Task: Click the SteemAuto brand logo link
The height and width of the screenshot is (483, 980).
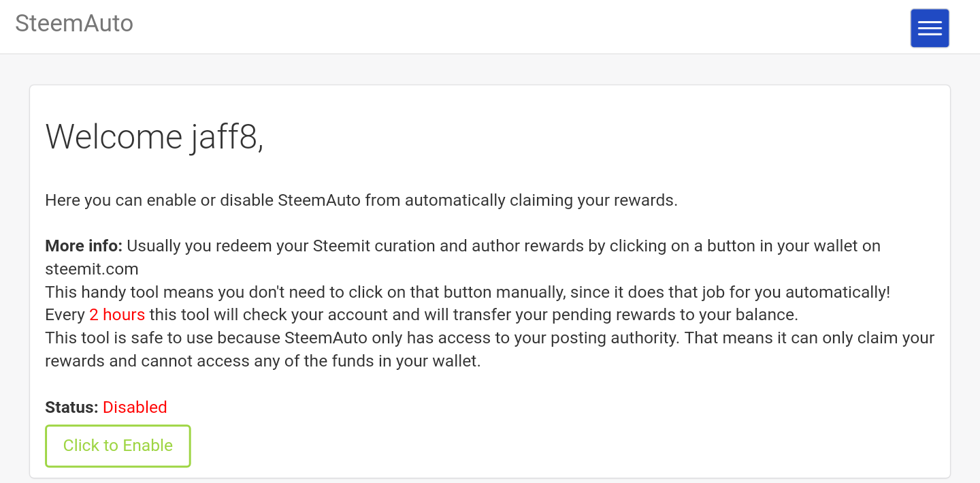Action: pyautogui.click(x=74, y=23)
